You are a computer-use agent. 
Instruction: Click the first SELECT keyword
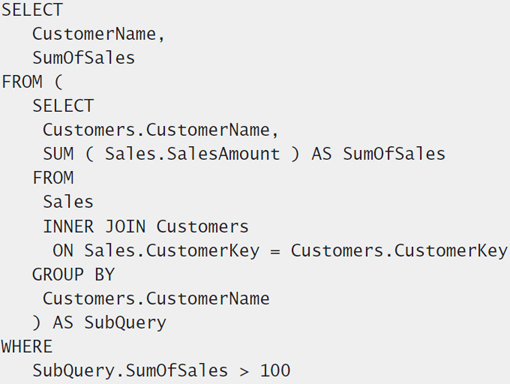pos(32,10)
